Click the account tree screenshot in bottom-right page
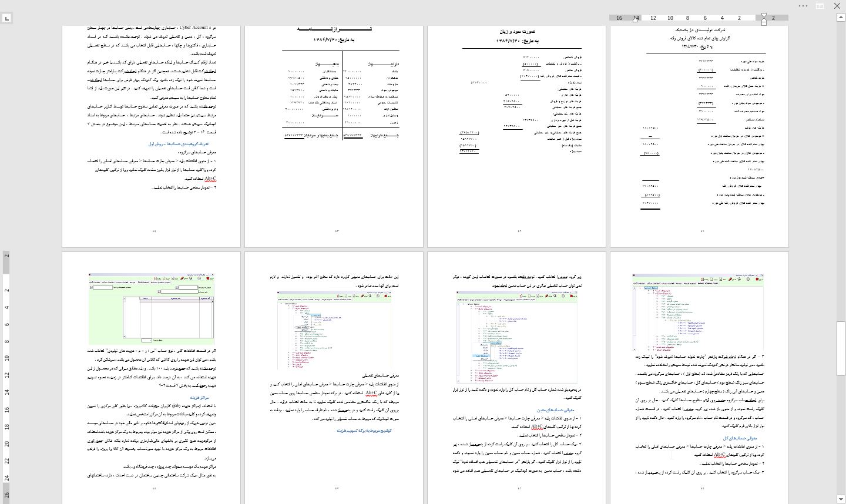This screenshot has width=846, height=504. [698, 313]
